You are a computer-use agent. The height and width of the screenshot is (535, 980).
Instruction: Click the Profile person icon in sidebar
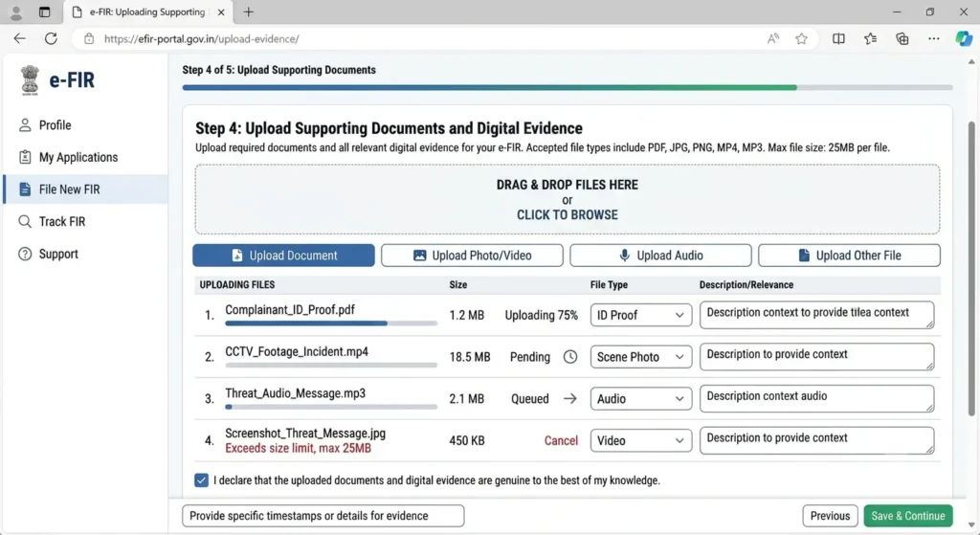coord(25,125)
